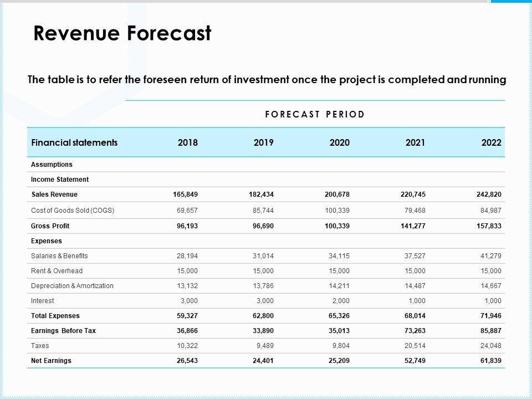
Task: Click the 2022 column header
Action: [x=491, y=142]
